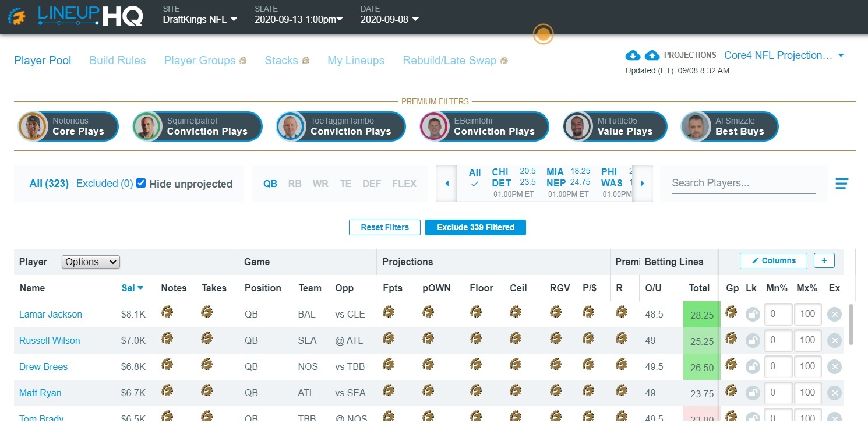Sort by the Sal column header
This screenshot has height=423, width=868.
(x=132, y=288)
